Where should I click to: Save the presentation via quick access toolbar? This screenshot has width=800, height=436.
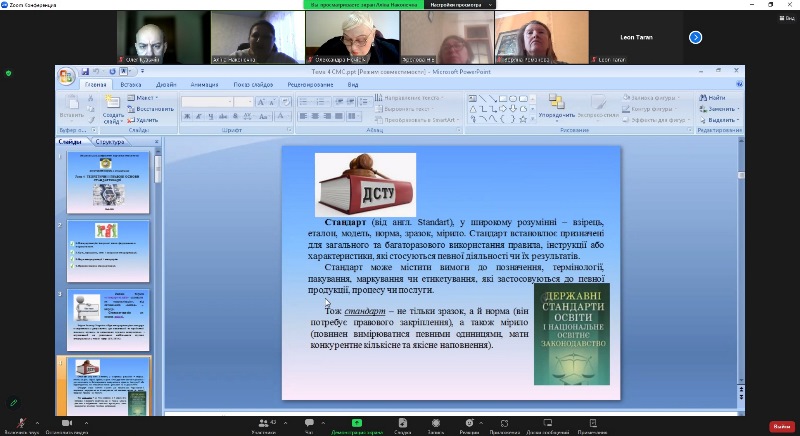(x=87, y=72)
